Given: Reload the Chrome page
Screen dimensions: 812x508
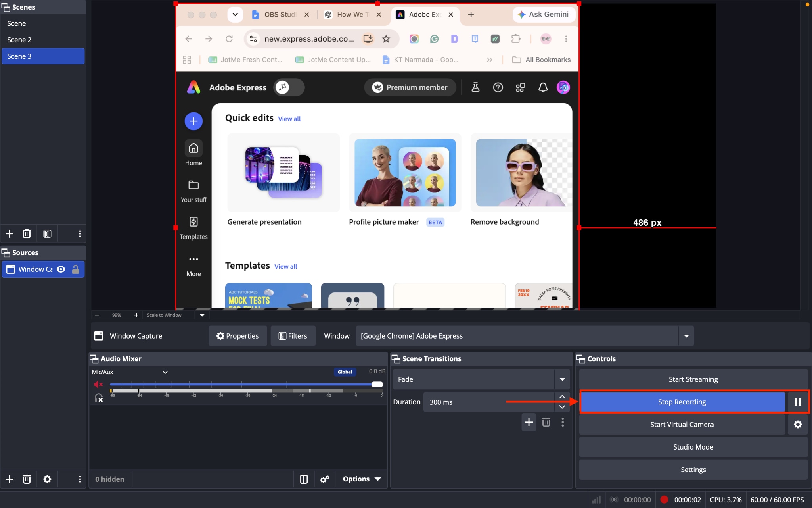Looking at the screenshot, I should [229, 39].
